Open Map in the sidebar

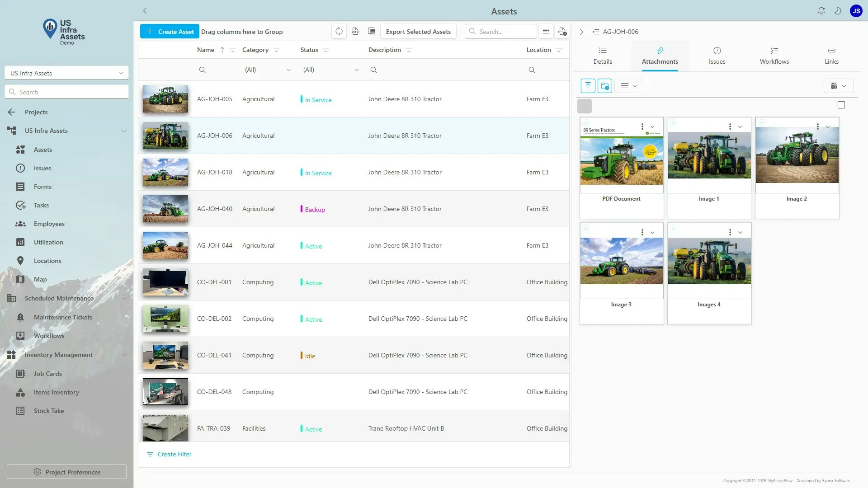click(x=40, y=279)
